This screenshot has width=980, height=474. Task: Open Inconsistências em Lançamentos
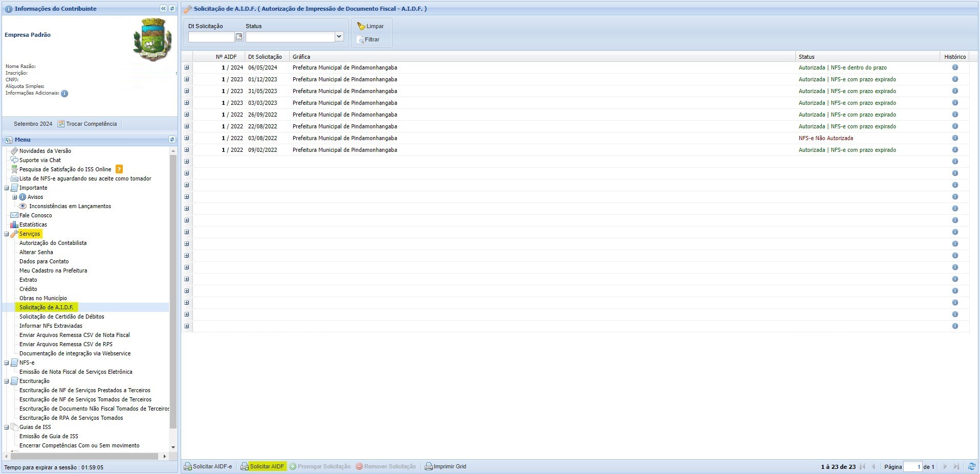point(70,206)
